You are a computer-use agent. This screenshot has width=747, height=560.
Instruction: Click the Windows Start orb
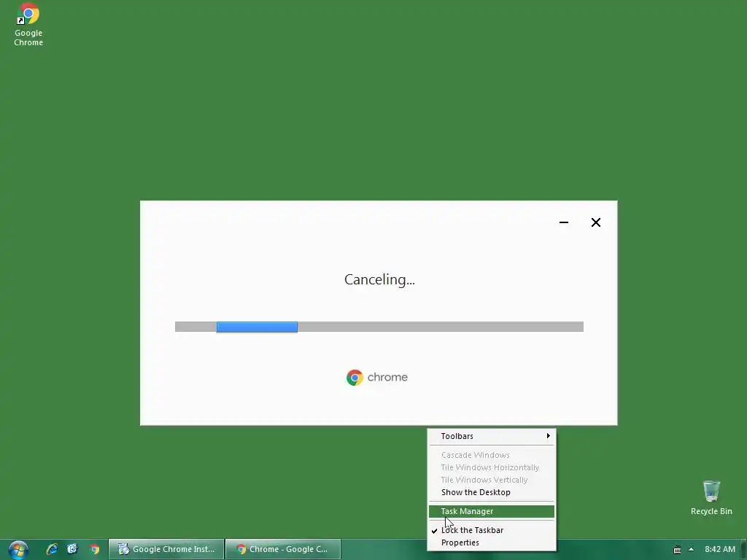pos(18,550)
